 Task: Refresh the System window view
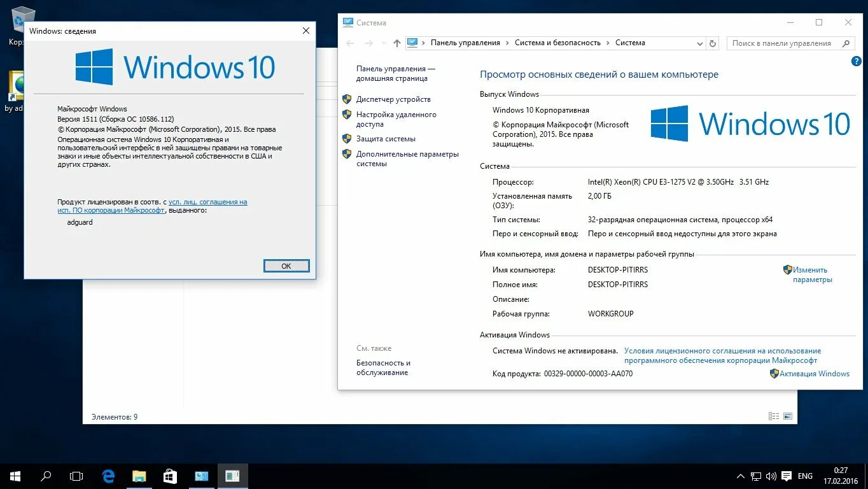[x=713, y=43]
